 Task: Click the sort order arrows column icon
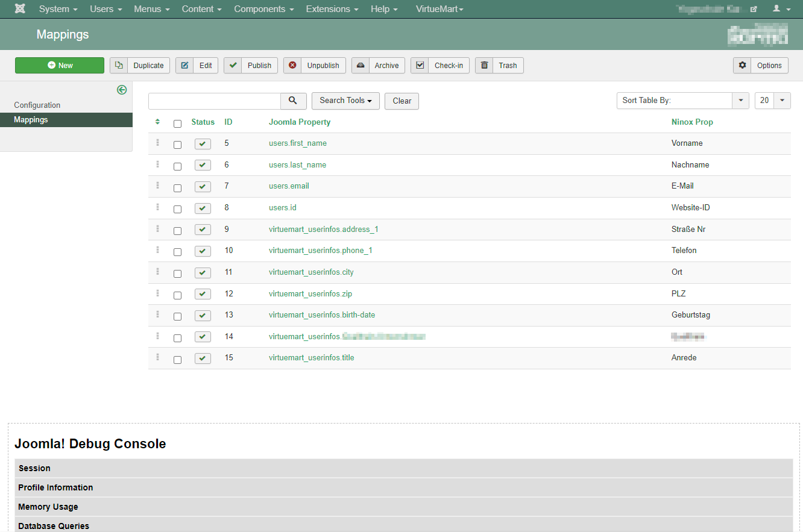tap(157, 122)
